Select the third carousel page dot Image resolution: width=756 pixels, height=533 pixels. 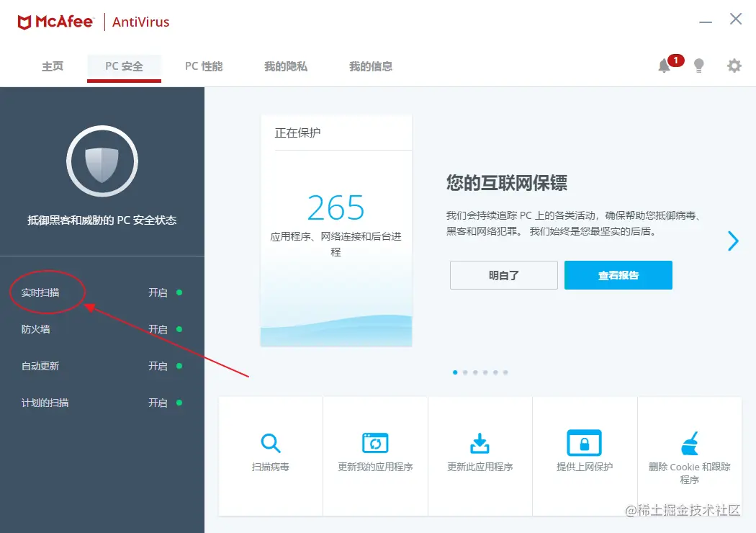475,372
